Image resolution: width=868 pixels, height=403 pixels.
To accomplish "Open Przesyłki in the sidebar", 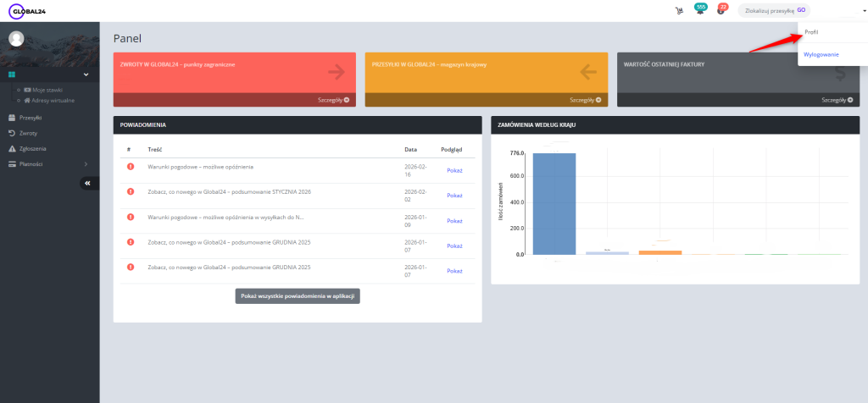I will point(31,118).
